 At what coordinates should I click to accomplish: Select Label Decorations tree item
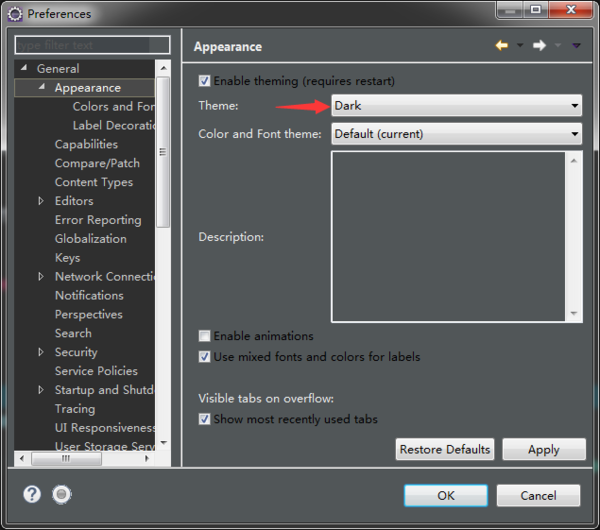point(114,126)
